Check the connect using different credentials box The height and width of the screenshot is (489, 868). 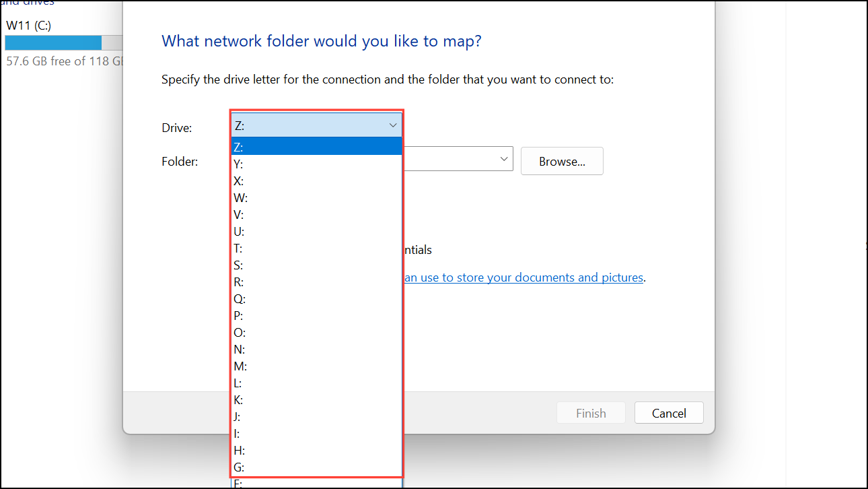pyautogui.click(x=417, y=249)
